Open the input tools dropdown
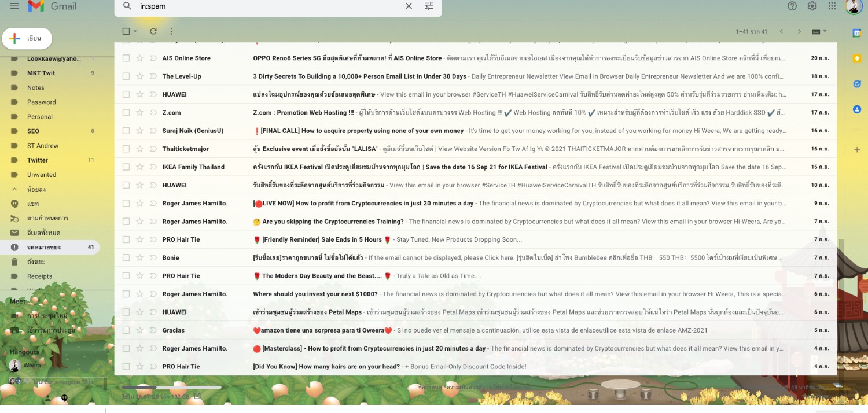 pos(819,31)
